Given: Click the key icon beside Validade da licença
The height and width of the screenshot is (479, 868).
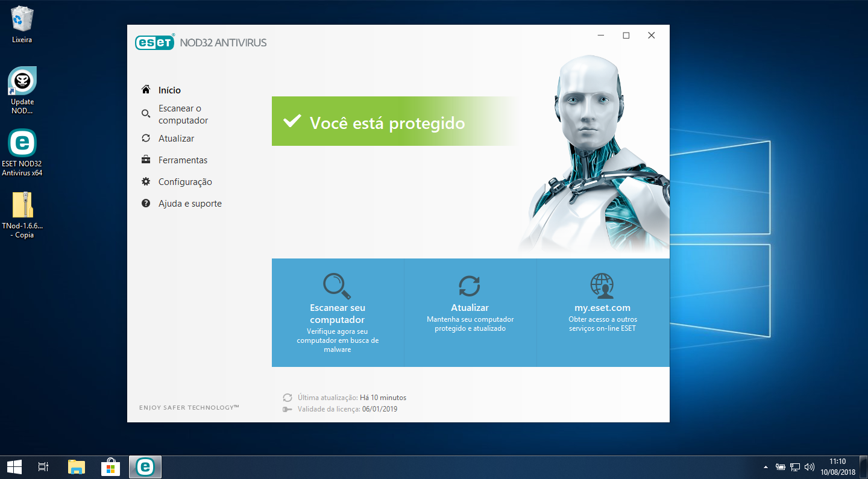Looking at the screenshot, I should 288,409.
